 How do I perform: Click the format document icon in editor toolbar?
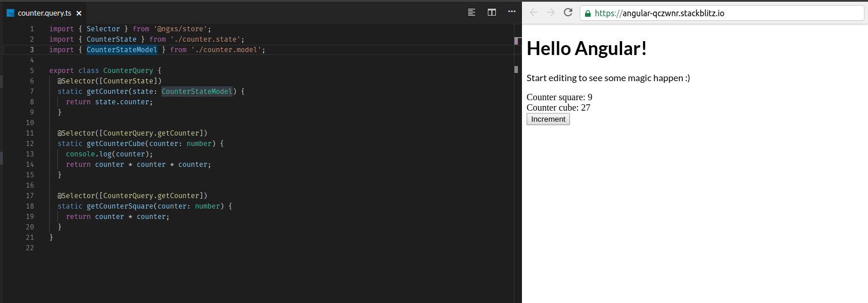tap(472, 12)
